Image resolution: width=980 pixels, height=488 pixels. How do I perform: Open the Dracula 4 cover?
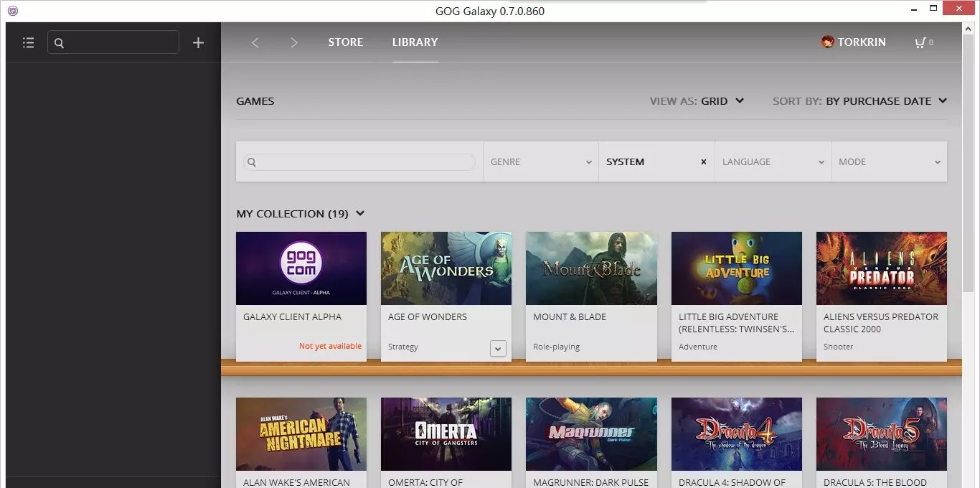point(737,434)
